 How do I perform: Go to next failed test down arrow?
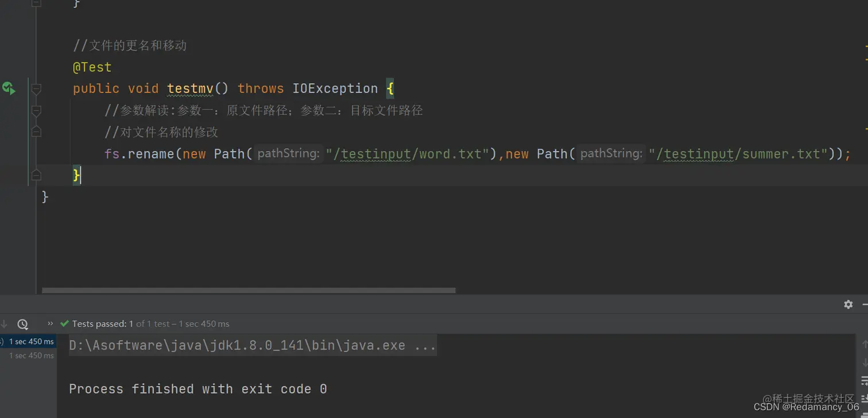click(4, 324)
